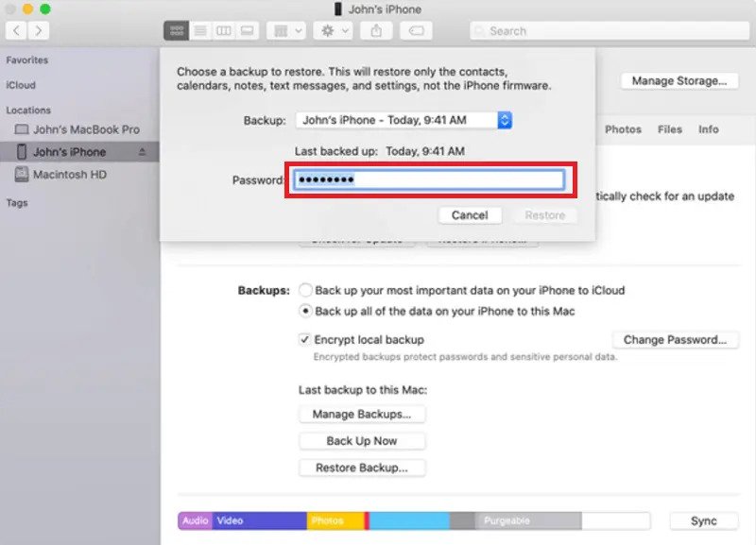Cancel the restore backup dialog
This screenshot has height=545, width=756.
470,215
